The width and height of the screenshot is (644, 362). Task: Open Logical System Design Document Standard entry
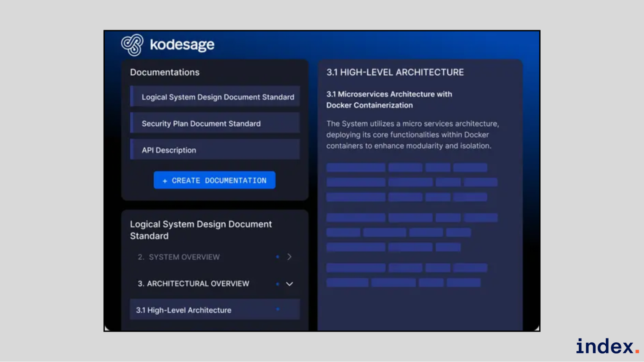pyautogui.click(x=218, y=97)
